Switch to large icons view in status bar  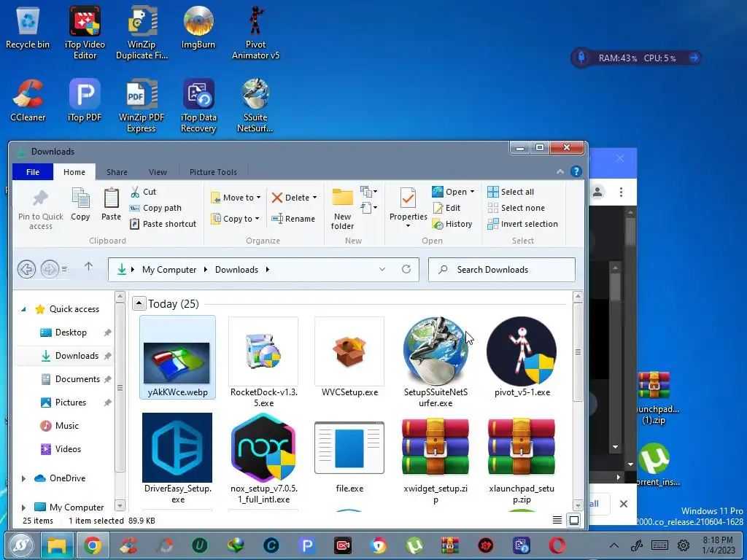(x=574, y=520)
